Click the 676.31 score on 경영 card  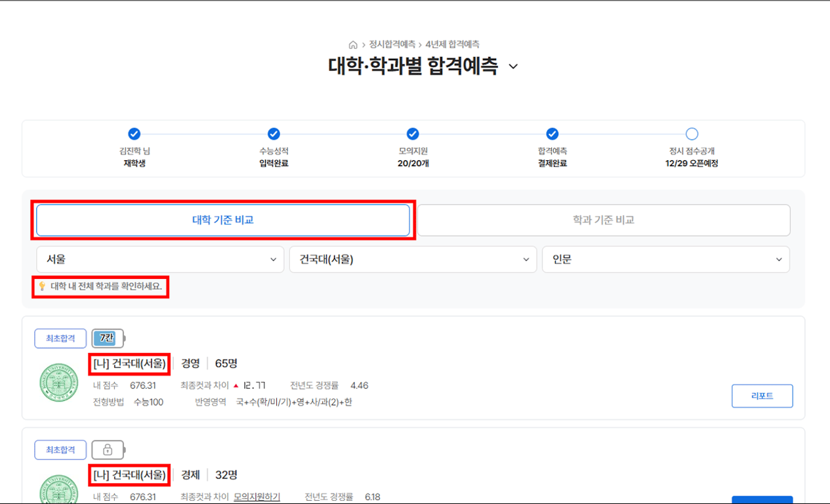tap(143, 385)
